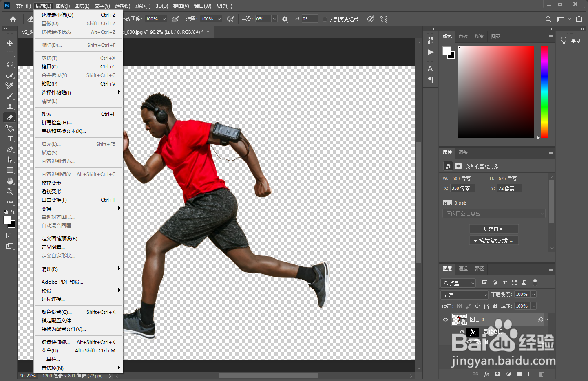Image resolution: width=588 pixels, height=381 pixels.
Task: Open the 滤镜(T) menu
Action: pyautogui.click(x=143, y=6)
